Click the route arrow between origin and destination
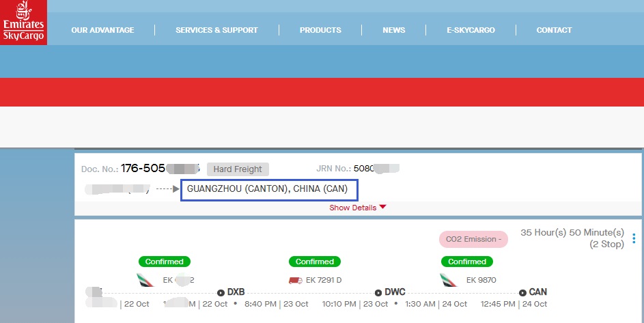The image size is (644, 323). (x=167, y=189)
